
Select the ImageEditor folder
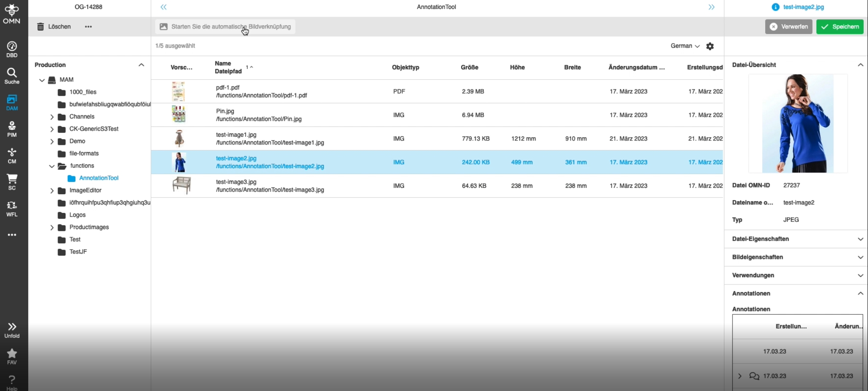[x=85, y=190]
